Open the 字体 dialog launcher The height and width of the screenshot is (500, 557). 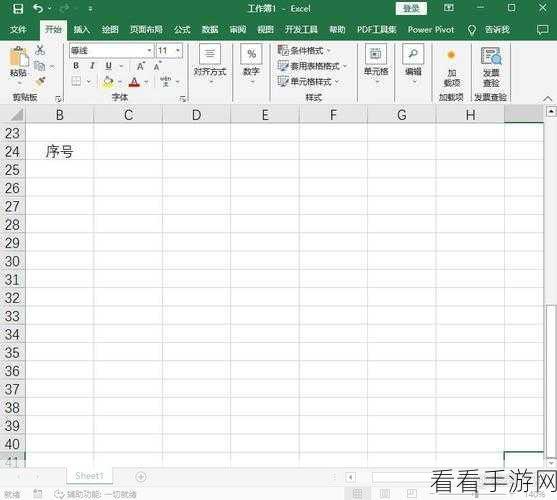coord(183,99)
